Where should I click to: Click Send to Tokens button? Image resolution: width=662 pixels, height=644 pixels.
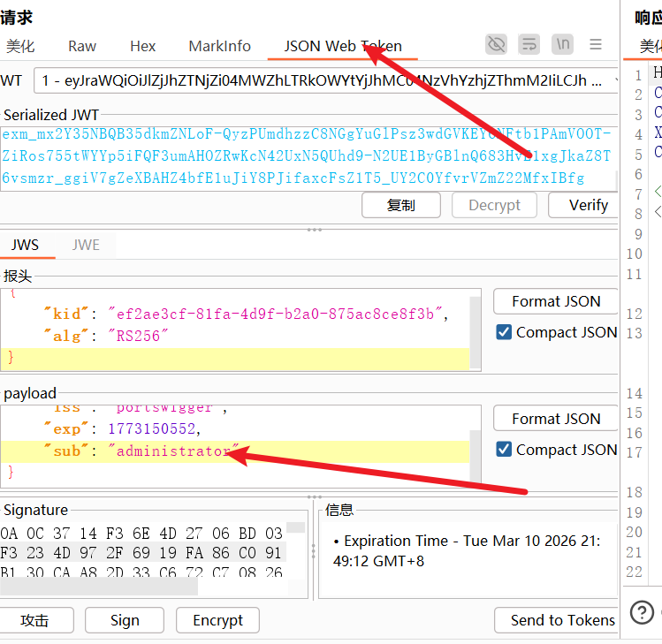point(561,620)
